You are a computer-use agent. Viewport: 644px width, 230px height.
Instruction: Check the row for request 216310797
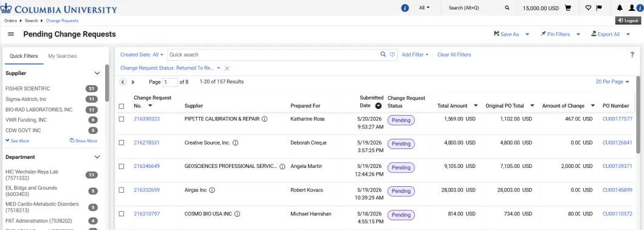(x=121, y=214)
